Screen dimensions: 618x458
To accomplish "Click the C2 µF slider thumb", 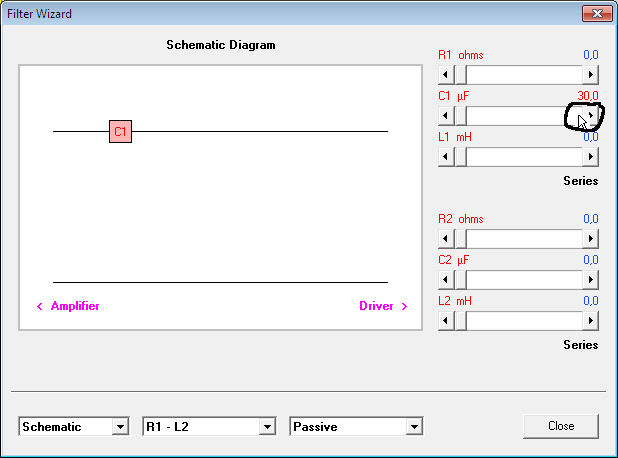I will coord(460,280).
